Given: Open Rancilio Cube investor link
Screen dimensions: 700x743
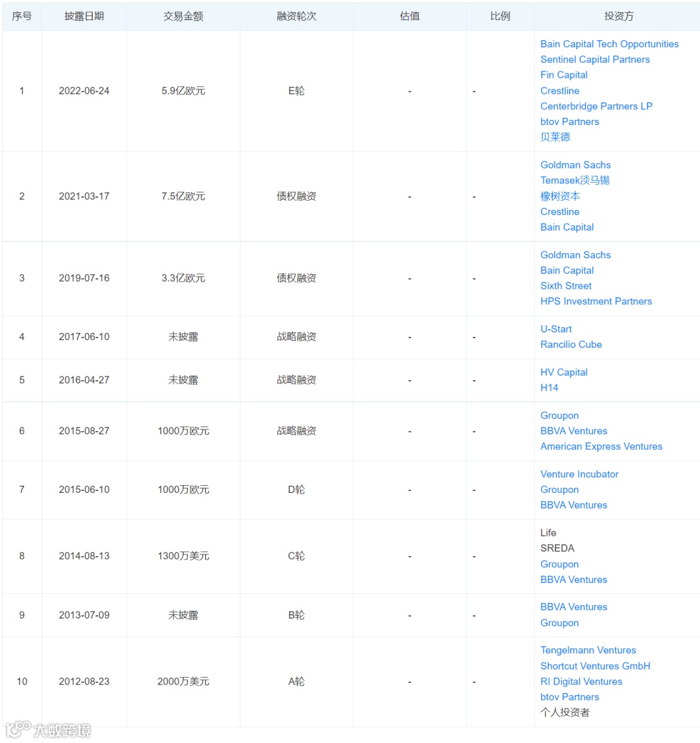Looking at the screenshot, I should [571, 345].
